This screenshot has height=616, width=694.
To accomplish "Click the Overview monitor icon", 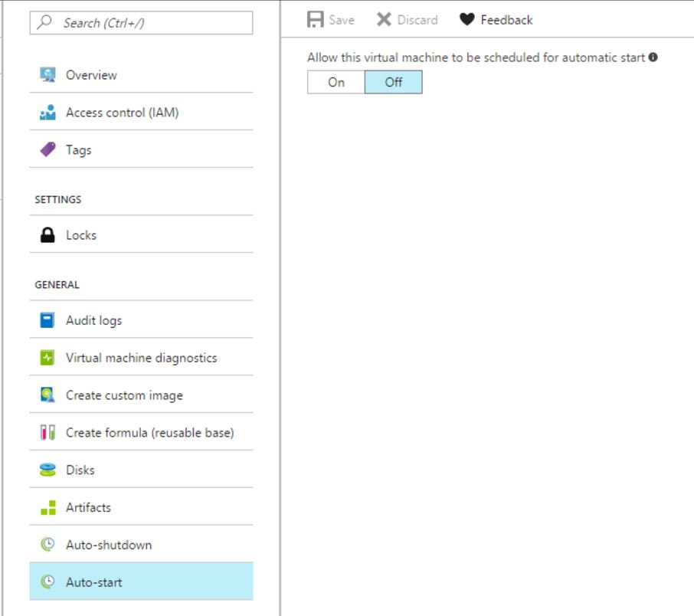I will [47, 75].
